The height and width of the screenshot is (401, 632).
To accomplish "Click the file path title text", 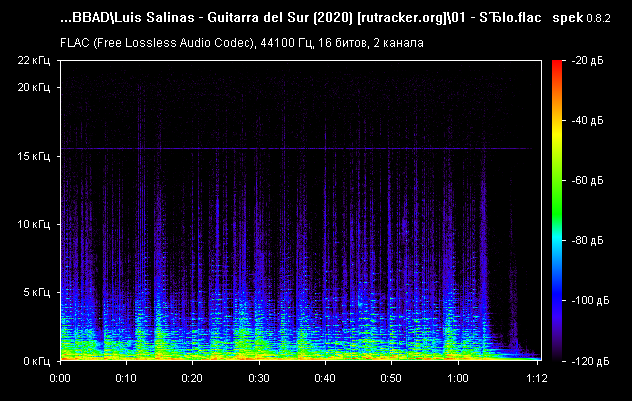I will point(301,18).
